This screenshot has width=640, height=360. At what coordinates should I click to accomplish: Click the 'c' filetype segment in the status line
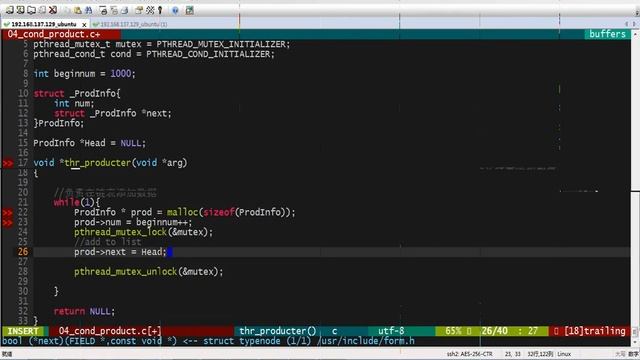tap(334, 331)
